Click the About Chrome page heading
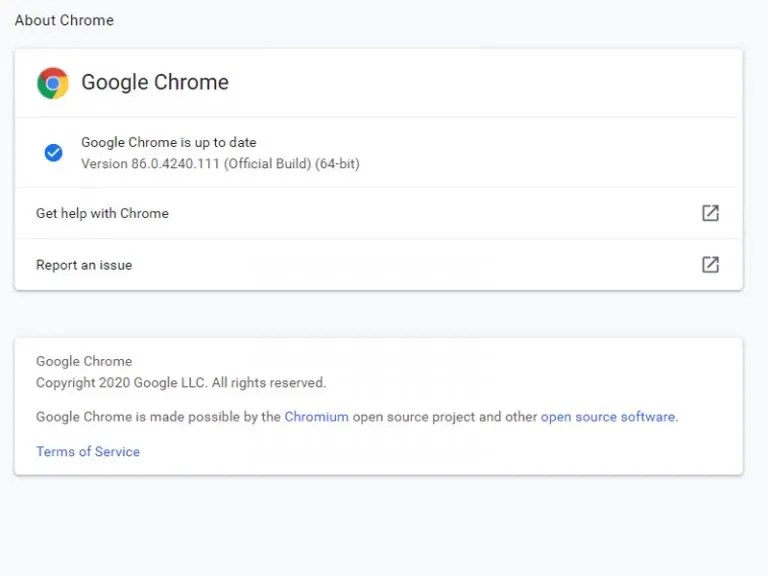This screenshot has width=768, height=576. pyautogui.click(x=64, y=20)
